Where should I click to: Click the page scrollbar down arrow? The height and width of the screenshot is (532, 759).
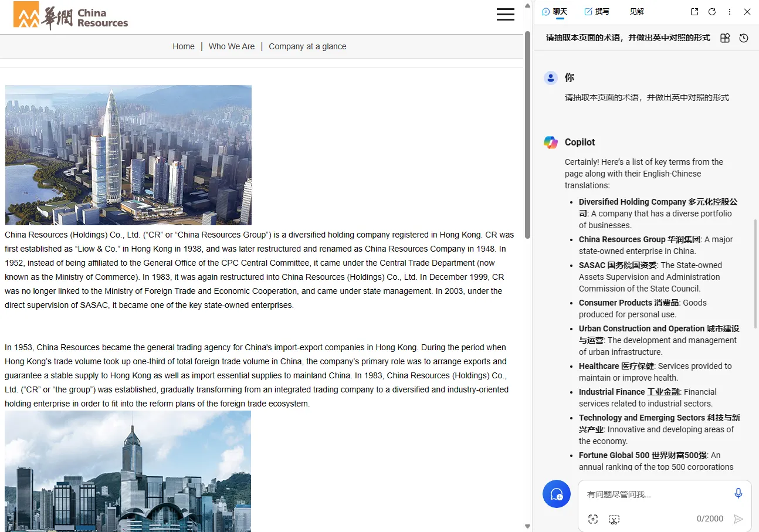point(527,526)
